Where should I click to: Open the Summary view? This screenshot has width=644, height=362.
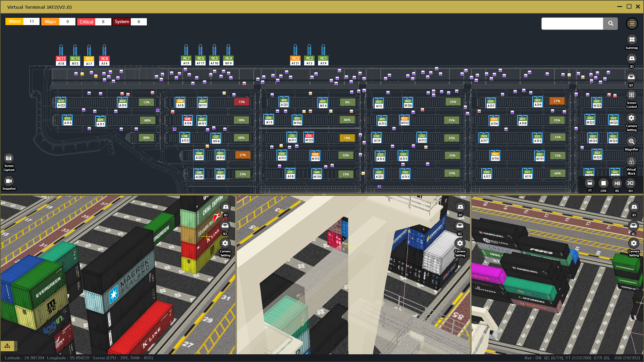pyautogui.click(x=632, y=40)
